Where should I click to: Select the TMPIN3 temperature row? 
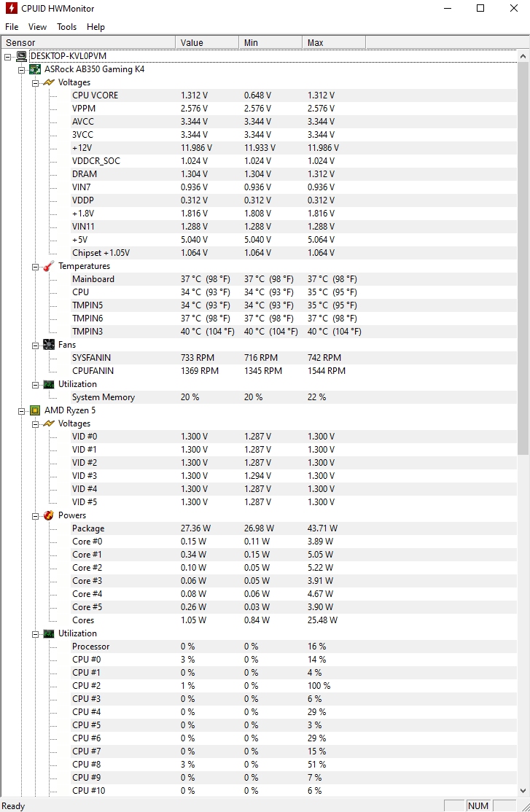(x=295, y=332)
